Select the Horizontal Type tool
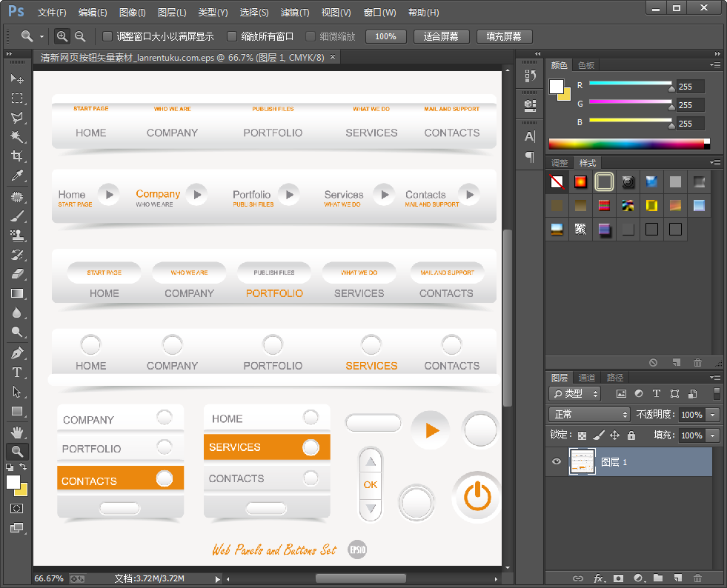This screenshot has width=727, height=588. click(x=16, y=372)
